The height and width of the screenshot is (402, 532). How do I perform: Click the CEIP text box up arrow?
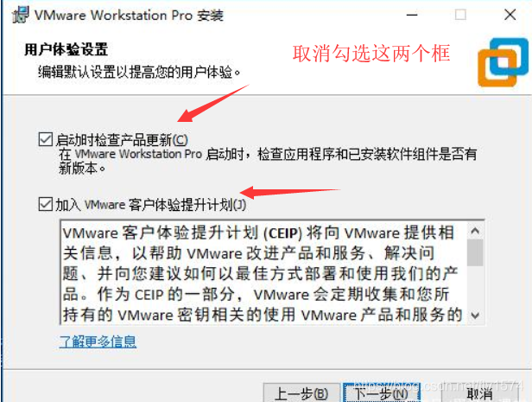(475, 231)
